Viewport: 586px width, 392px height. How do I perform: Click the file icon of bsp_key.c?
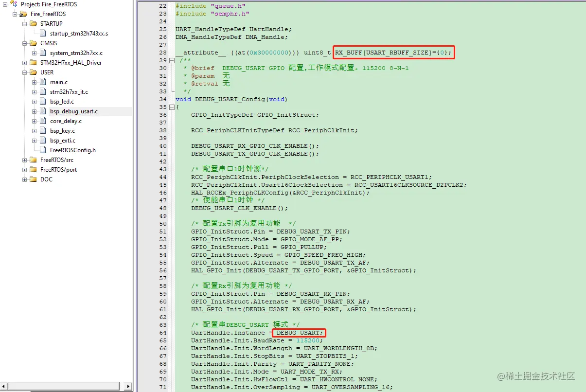44,131
